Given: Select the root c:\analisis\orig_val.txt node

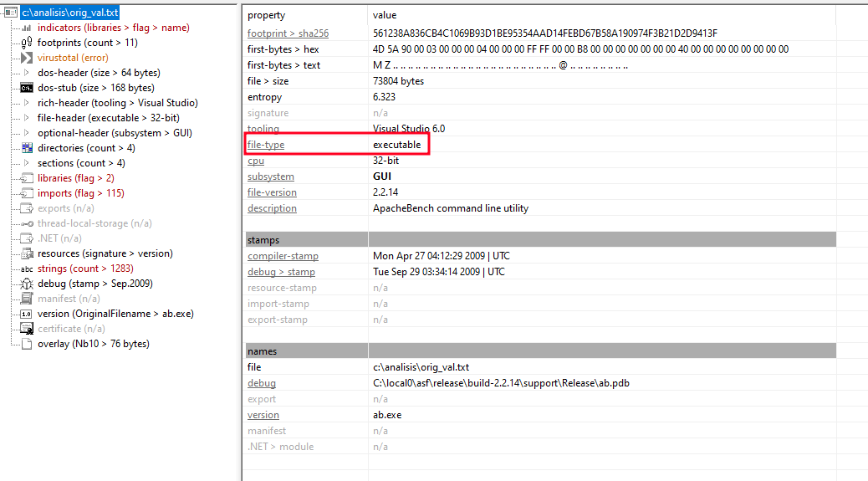Looking at the screenshot, I should tap(70, 13).
